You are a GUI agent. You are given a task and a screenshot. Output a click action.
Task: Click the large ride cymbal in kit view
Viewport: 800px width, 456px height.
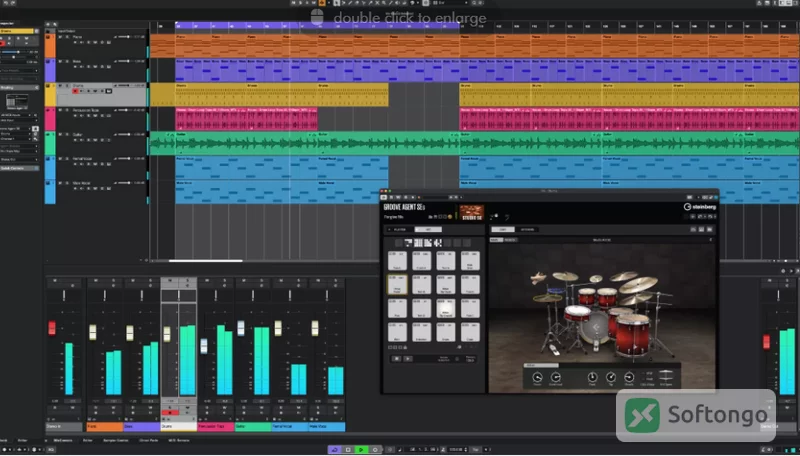tap(638, 285)
